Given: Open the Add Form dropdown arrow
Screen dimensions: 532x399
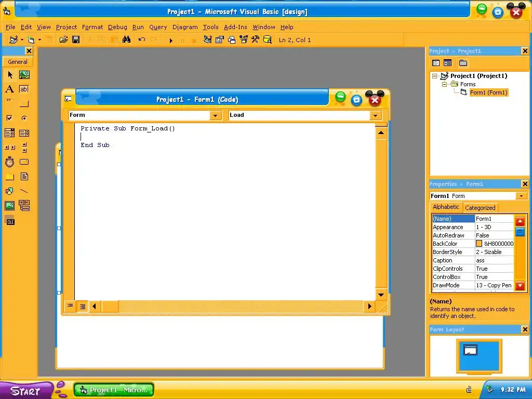Looking at the screenshot, I should (x=39, y=40).
